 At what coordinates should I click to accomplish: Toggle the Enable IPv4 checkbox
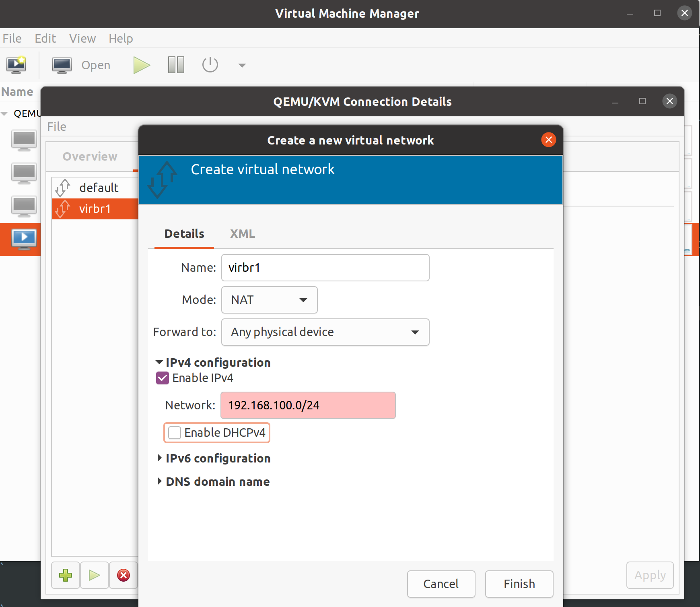pos(163,378)
